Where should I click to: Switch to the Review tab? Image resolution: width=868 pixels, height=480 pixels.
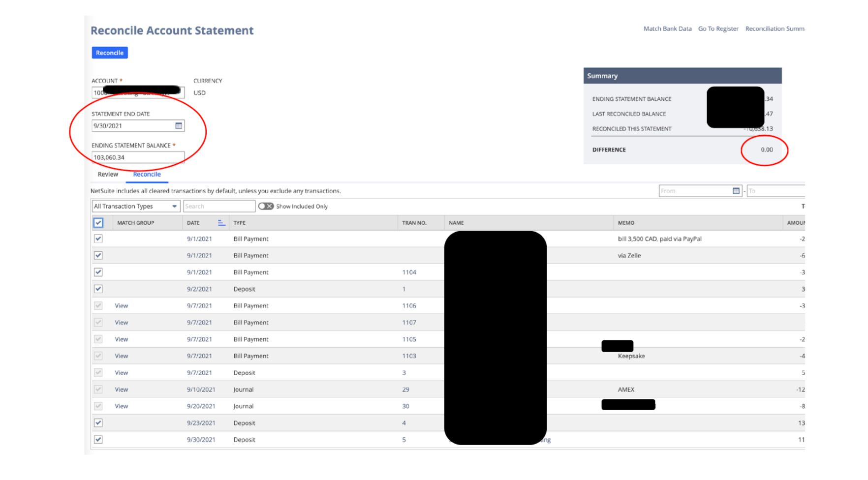(108, 174)
